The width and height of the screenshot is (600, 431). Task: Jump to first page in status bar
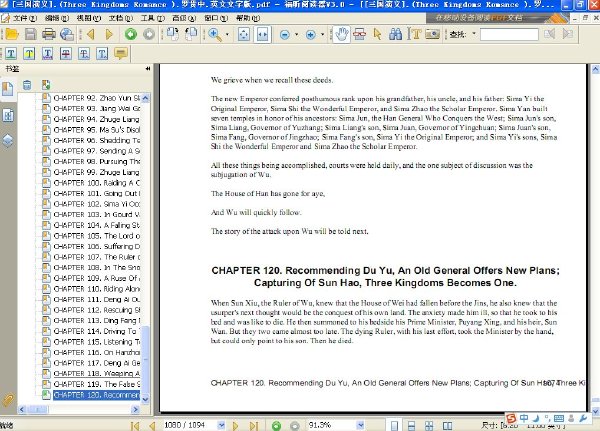click(135, 426)
